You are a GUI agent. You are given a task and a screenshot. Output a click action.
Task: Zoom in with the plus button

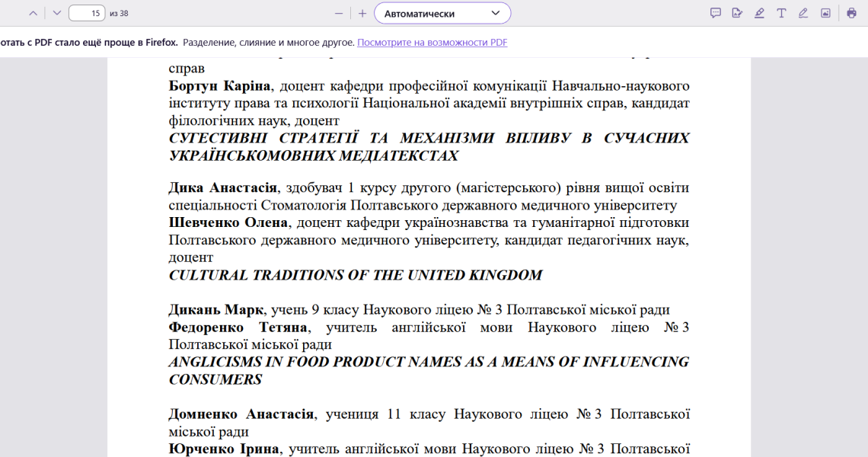(362, 13)
